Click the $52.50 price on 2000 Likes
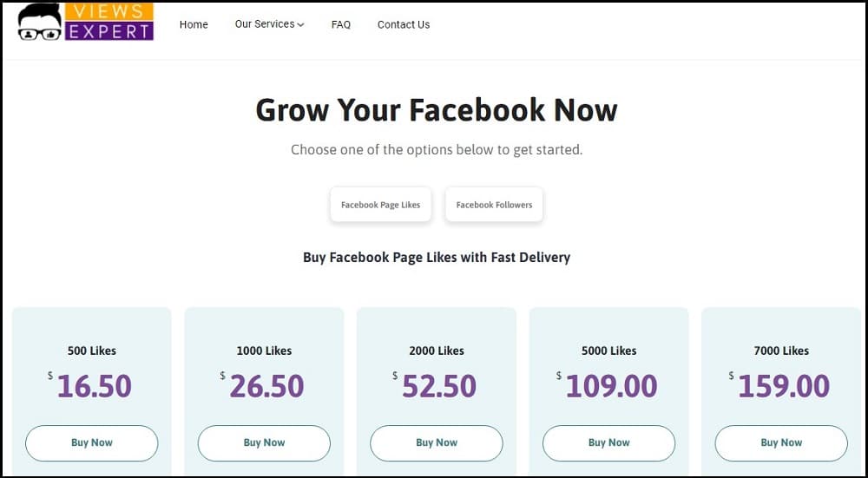Screen dimensions: 868x478 click(x=435, y=385)
